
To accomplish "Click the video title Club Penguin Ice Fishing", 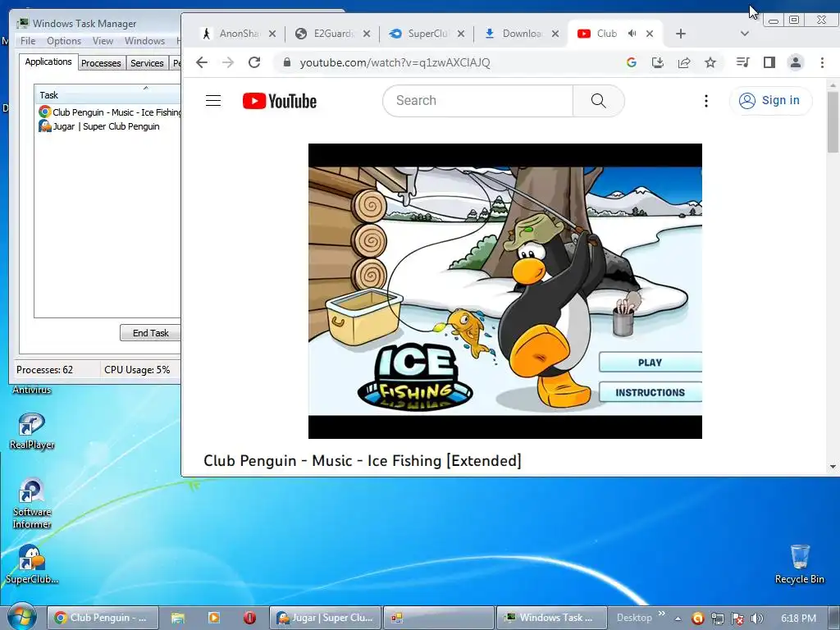I will (362, 461).
